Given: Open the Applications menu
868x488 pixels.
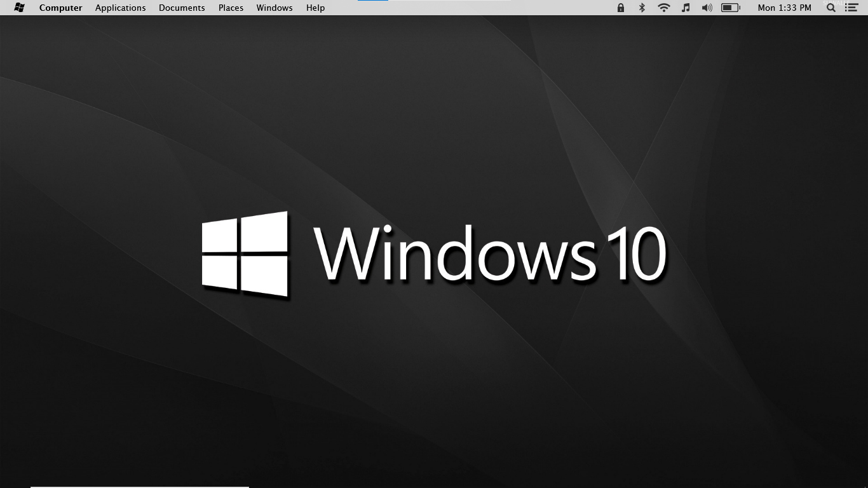Looking at the screenshot, I should click(x=120, y=8).
